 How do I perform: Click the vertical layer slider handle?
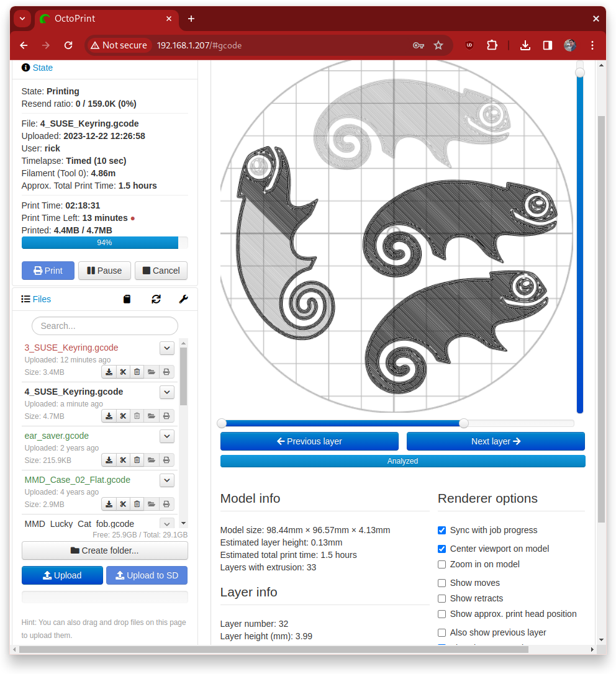click(580, 73)
